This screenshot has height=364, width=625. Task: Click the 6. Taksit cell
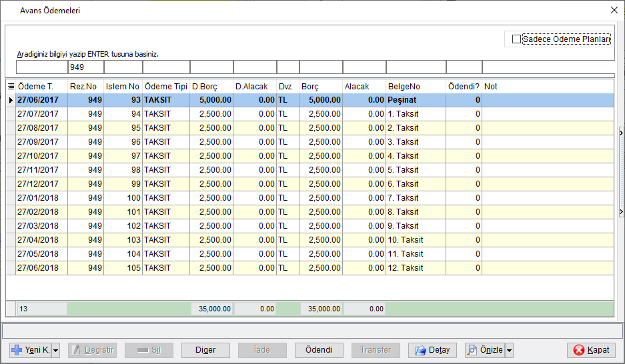coord(416,184)
